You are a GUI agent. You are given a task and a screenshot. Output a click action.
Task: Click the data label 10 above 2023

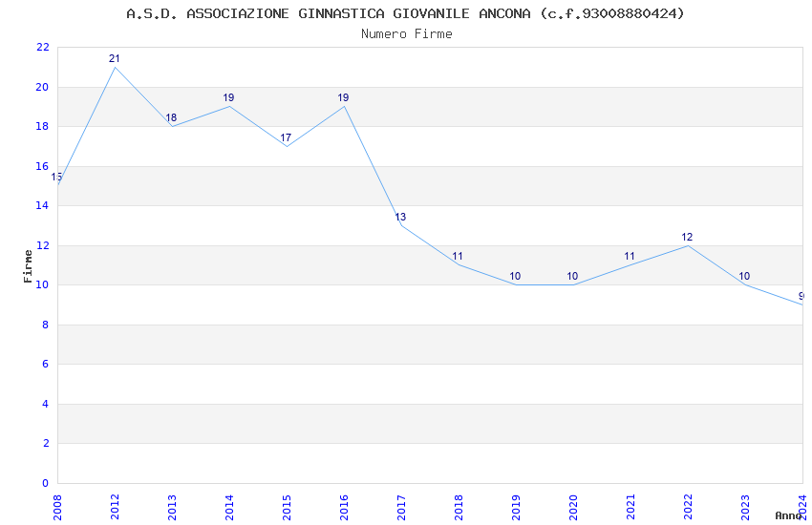(x=744, y=276)
